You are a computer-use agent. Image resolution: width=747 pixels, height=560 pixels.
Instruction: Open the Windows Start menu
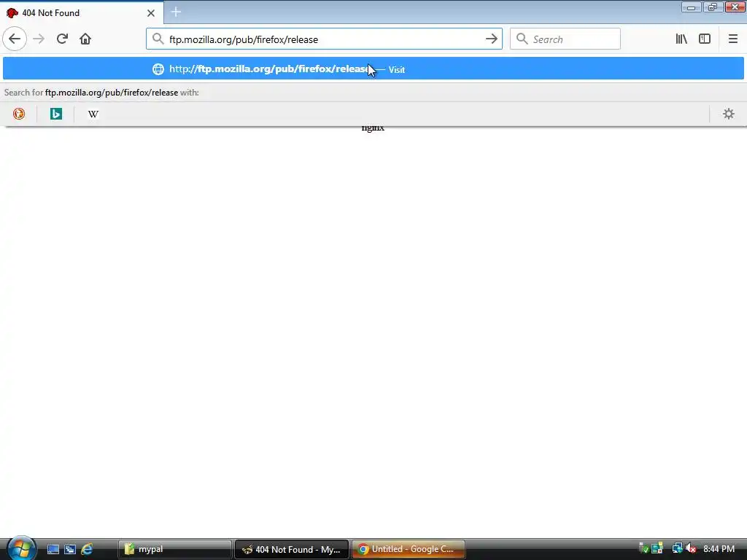21,548
